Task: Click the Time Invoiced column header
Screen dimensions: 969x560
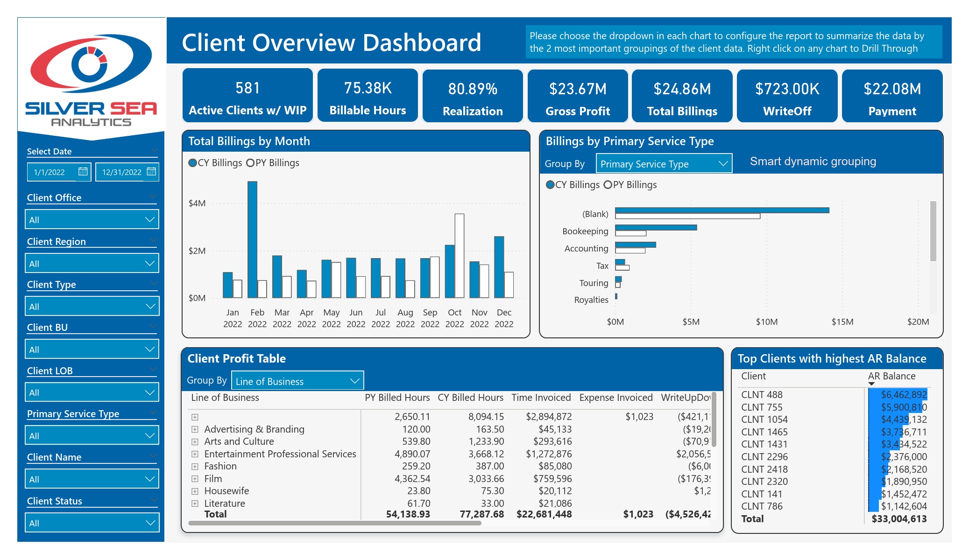Action: click(541, 398)
